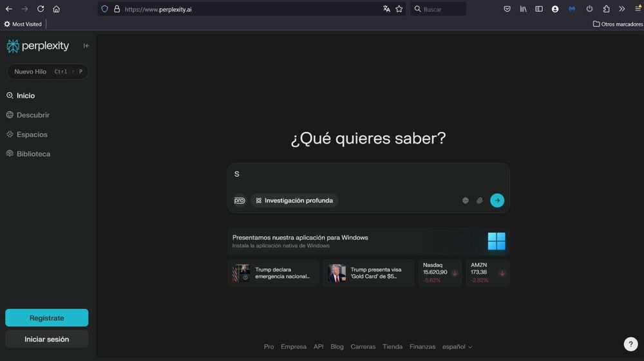644x361 pixels.
Task: Open the Windows app announcement banner
Action: [x=368, y=241]
